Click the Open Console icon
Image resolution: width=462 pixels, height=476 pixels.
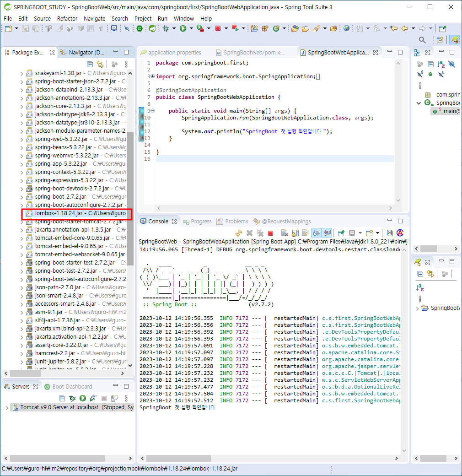pos(369,233)
